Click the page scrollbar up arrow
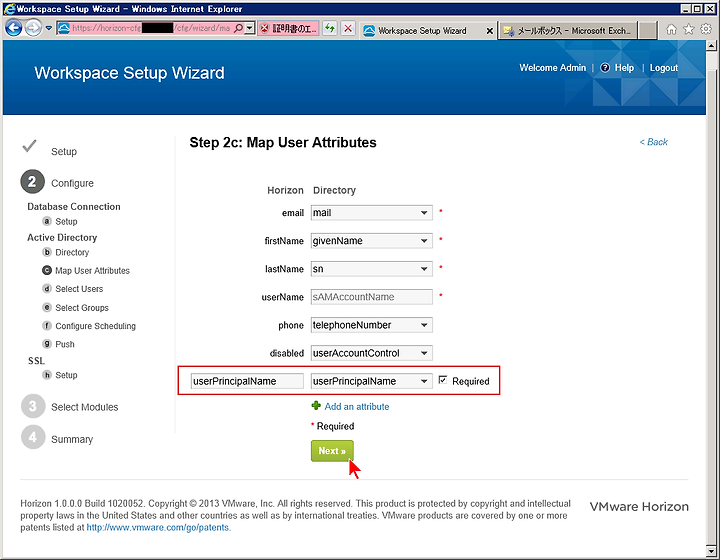This screenshot has height=560, width=720. 711,45
